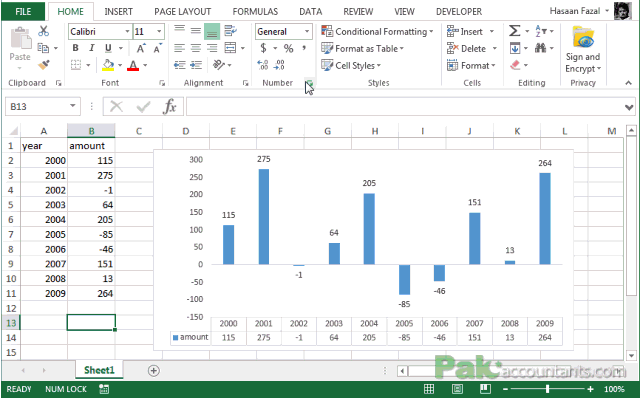Toggle Italic formatting
The height and width of the screenshot is (398, 640).
91,48
